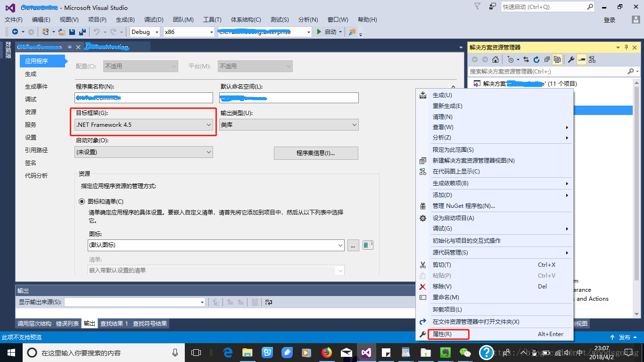Select the 图标和清单 radio button
Screen dimensions: 644x362
click(x=82, y=201)
